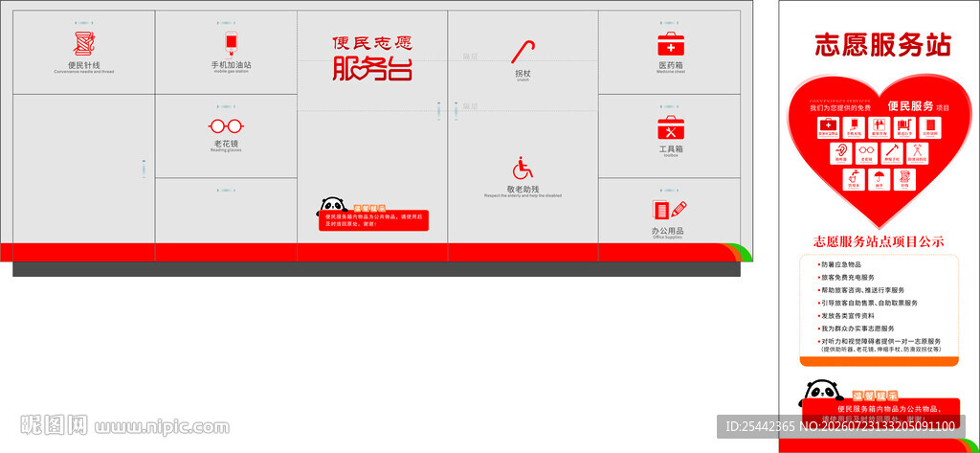The image size is (980, 453).
Task: Click the 志愿服务站 banner heading
Action: point(882,45)
